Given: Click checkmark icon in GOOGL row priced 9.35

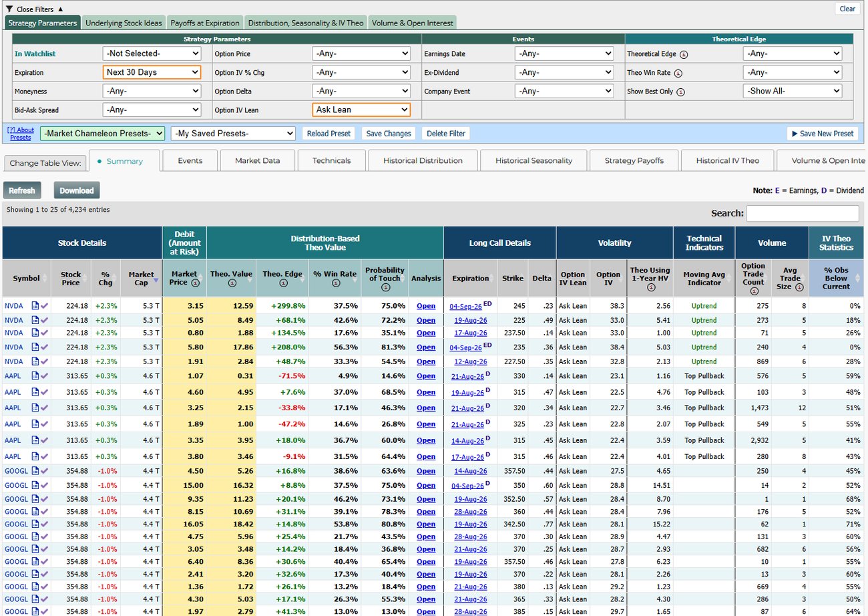Looking at the screenshot, I should [45, 499].
